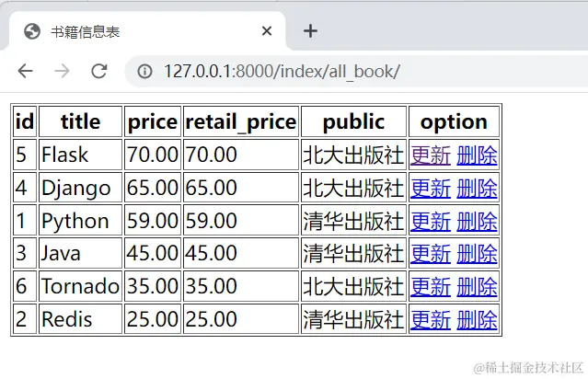Click the forward navigation arrow
The image size is (588, 379).
pyautogui.click(x=62, y=71)
